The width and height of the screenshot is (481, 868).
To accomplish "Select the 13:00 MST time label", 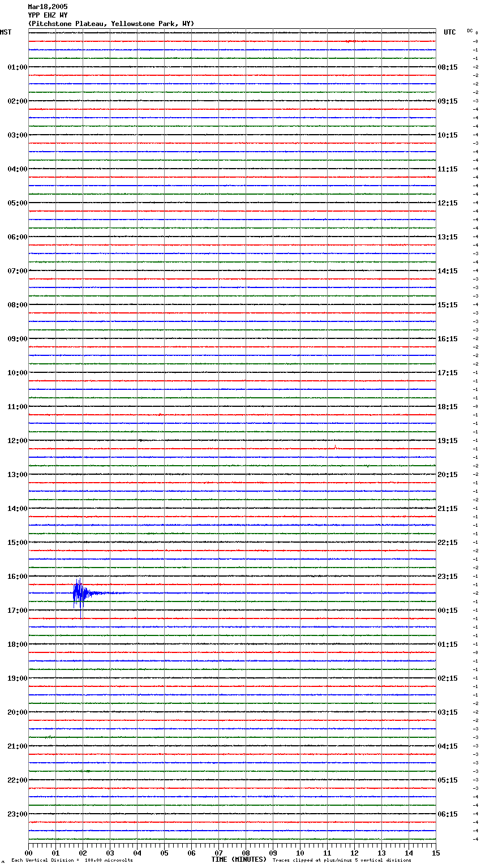I will click(x=18, y=475).
